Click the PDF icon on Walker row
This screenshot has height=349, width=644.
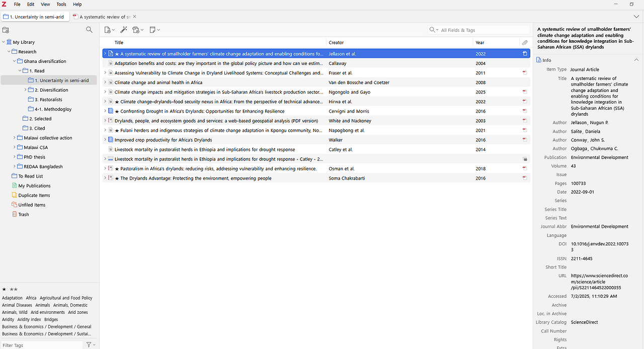(x=525, y=140)
